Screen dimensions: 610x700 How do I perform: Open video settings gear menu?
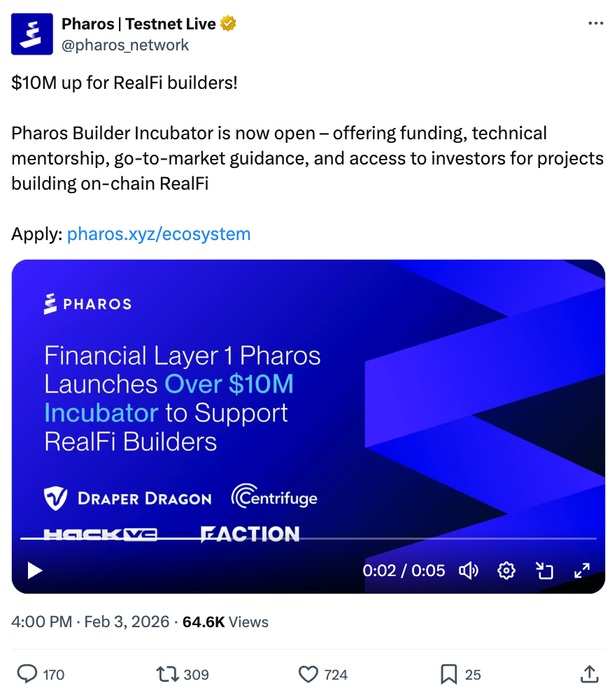[x=506, y=570]
